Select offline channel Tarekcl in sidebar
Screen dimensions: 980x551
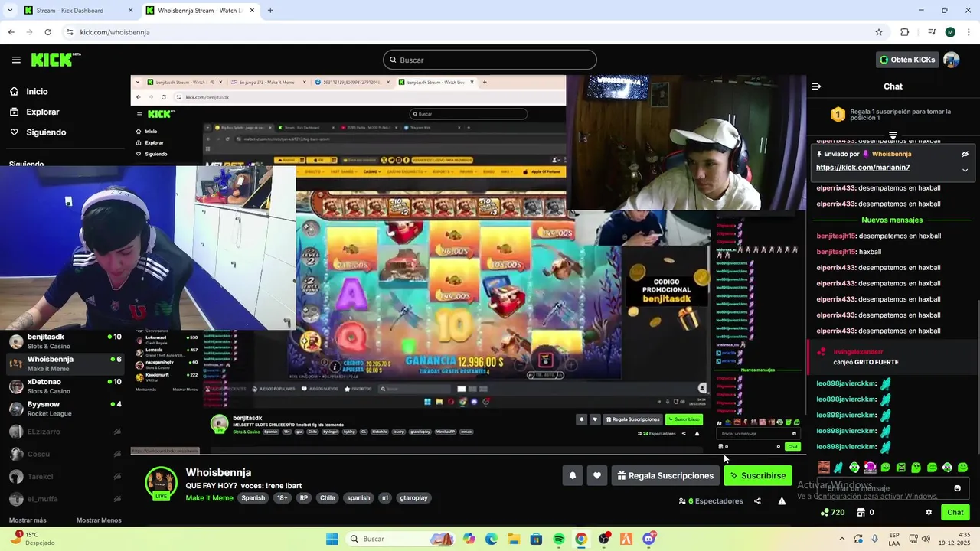tap(65, 477)
